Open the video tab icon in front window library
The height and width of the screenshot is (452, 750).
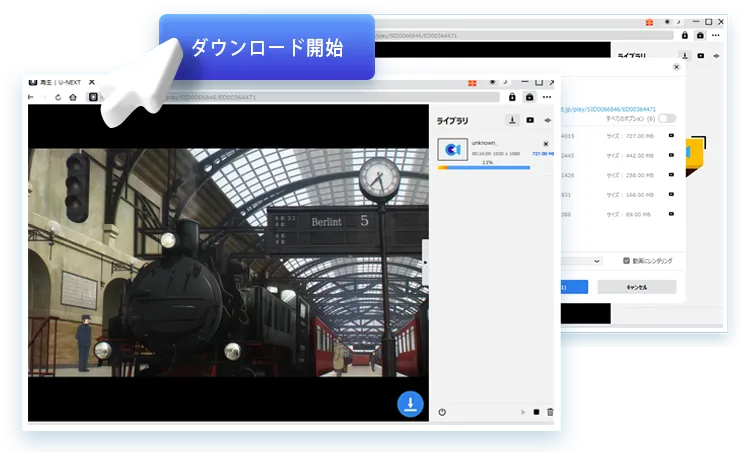click(530, 121)
